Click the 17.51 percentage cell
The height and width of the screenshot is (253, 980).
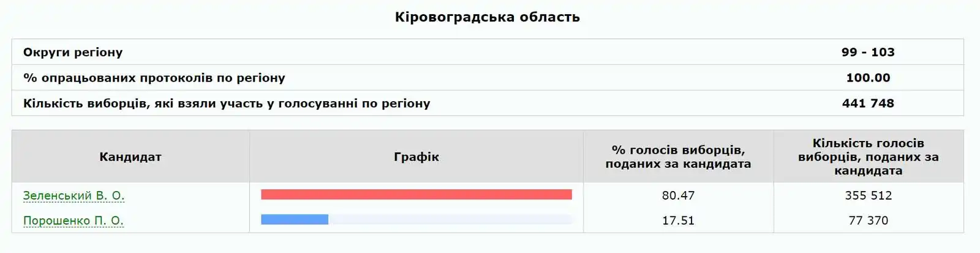pyautogui.click(x=678, y=221)
